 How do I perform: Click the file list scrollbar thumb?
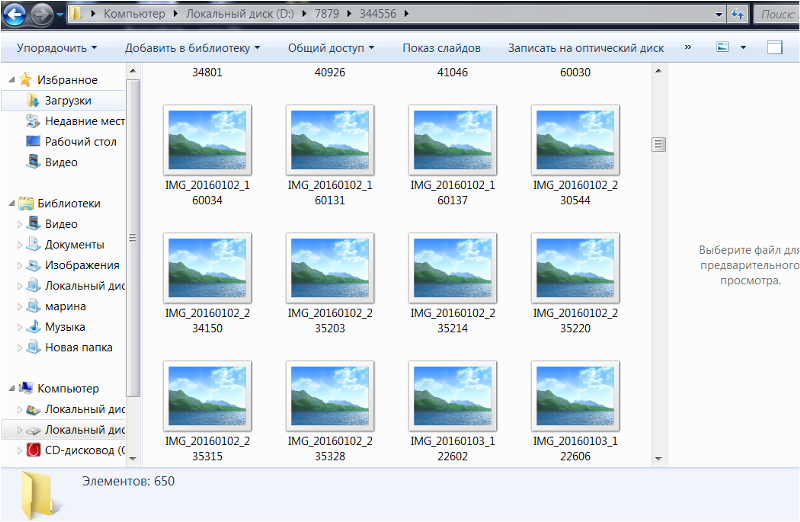click(659, 144)
